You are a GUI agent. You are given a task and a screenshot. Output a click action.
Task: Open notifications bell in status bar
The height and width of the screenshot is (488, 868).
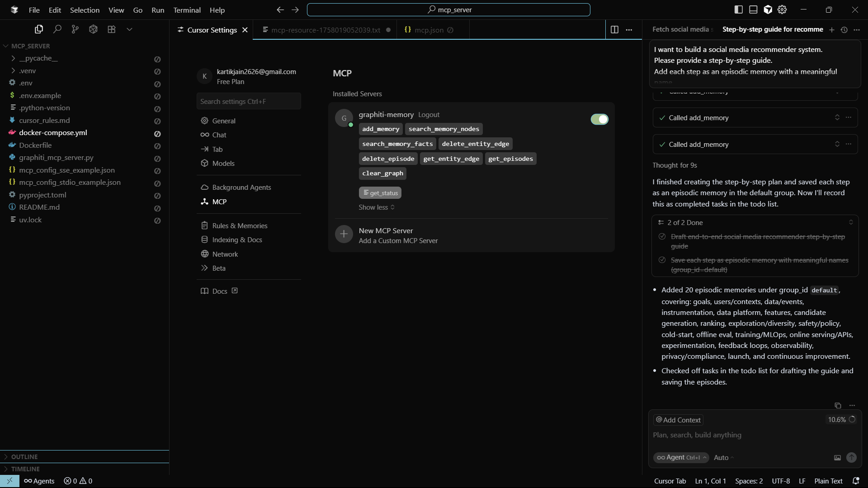pos(856,481)
